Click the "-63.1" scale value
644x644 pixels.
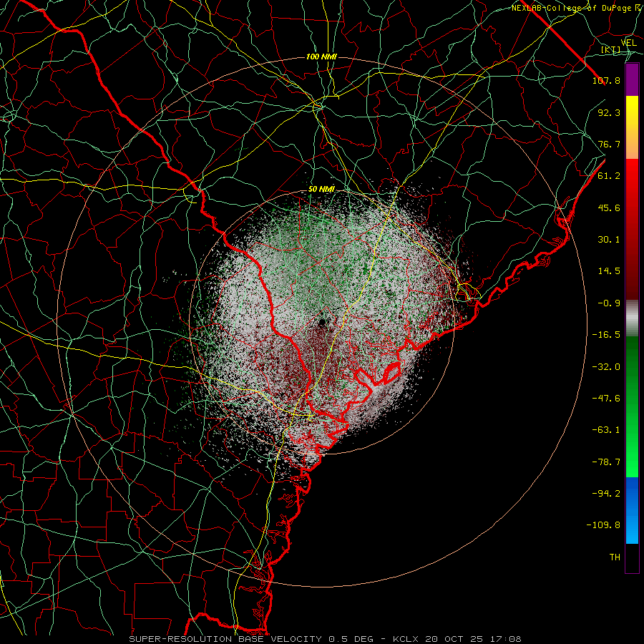pyautogui.click(x=606, y=430)
